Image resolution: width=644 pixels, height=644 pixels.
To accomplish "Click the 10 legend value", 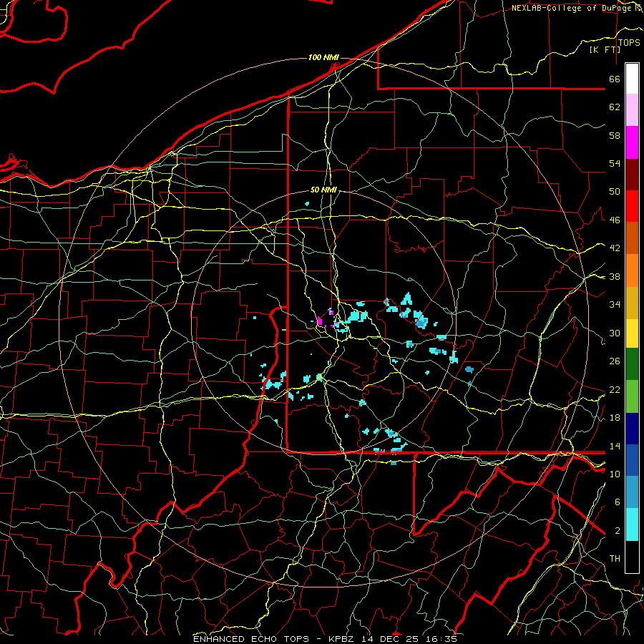I will click(615, 474).
